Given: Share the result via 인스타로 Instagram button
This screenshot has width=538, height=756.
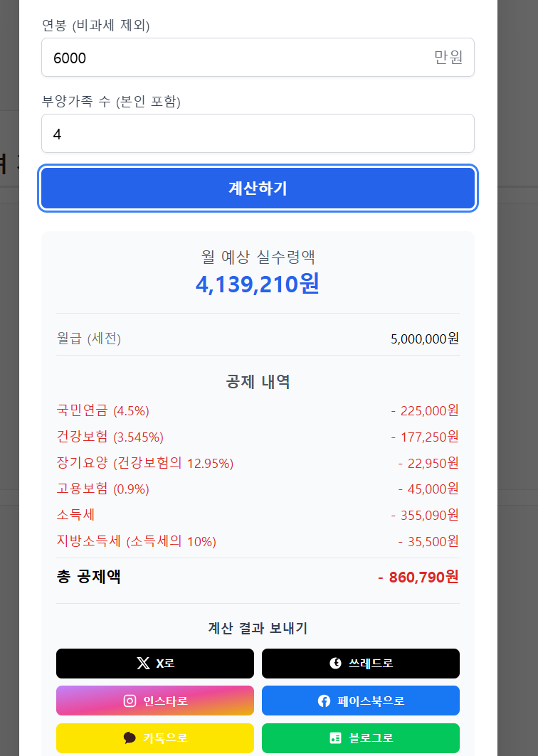Looking at the screenshot, I should click(154, 701).
